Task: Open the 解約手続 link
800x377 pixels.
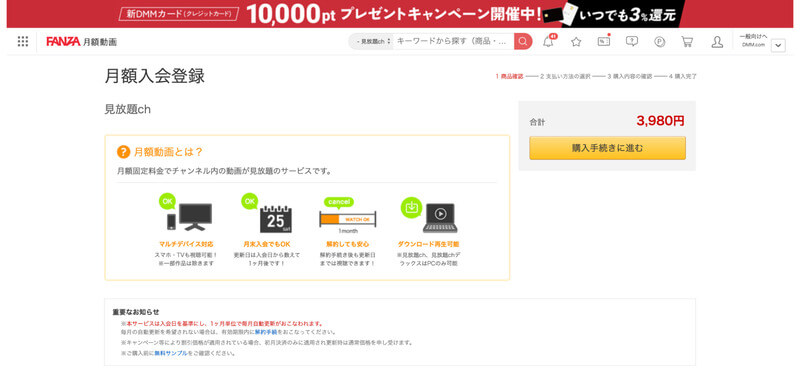Action: click(x=266, y=332)
